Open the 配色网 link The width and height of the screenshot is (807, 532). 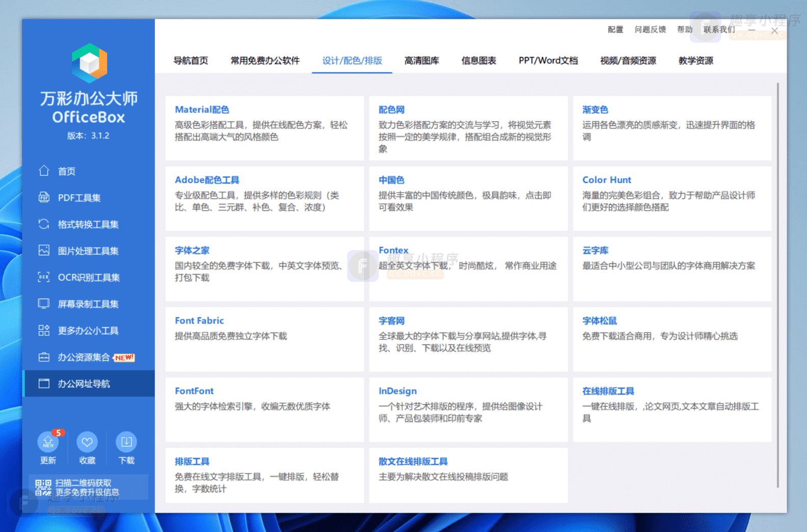tap(392, 110)
